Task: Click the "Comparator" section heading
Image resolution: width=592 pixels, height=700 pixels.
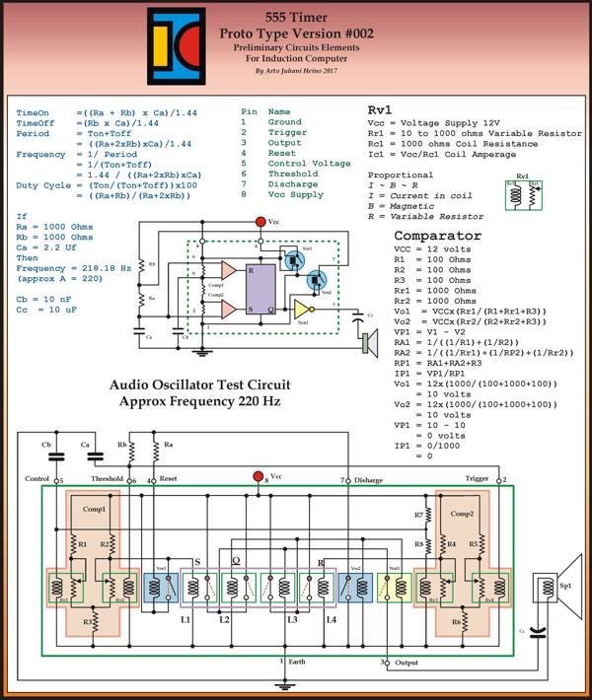Action: point(437,237)
